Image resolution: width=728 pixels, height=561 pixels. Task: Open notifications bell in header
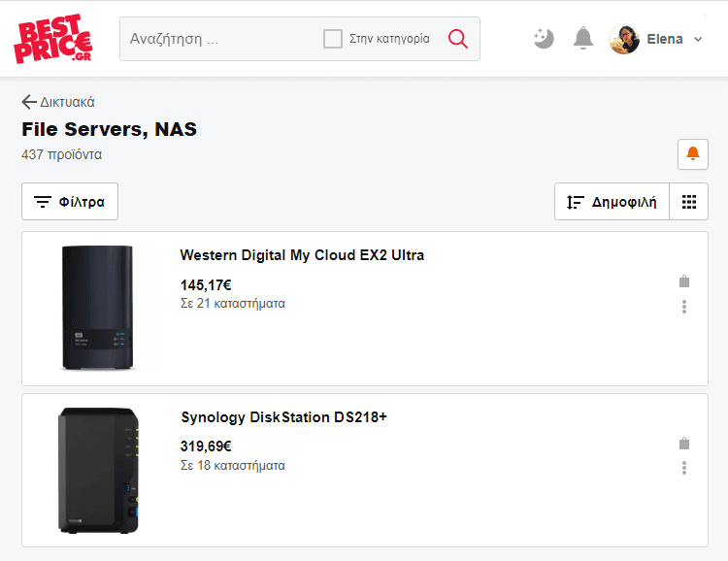(x=583, y=38)
